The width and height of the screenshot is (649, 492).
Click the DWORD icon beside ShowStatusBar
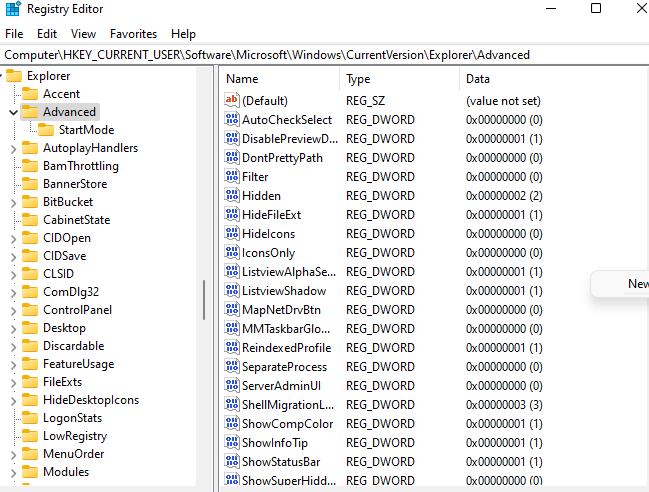point(232,462)
